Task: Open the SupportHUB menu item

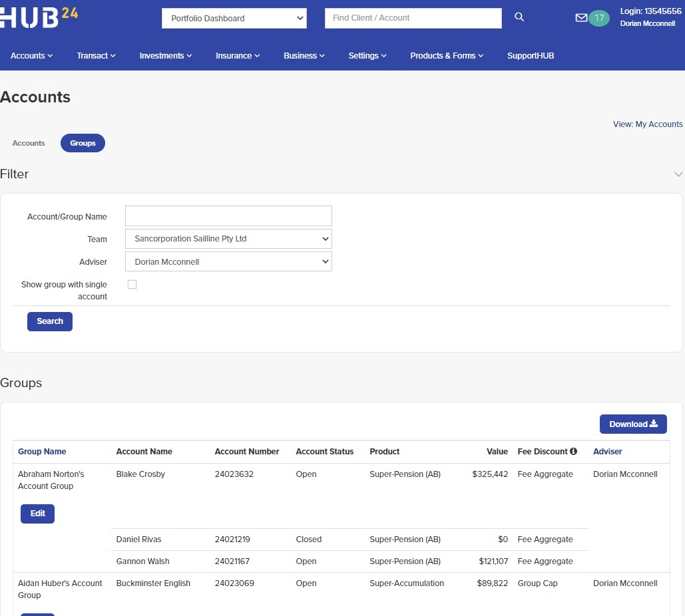Action: [530, 56]
